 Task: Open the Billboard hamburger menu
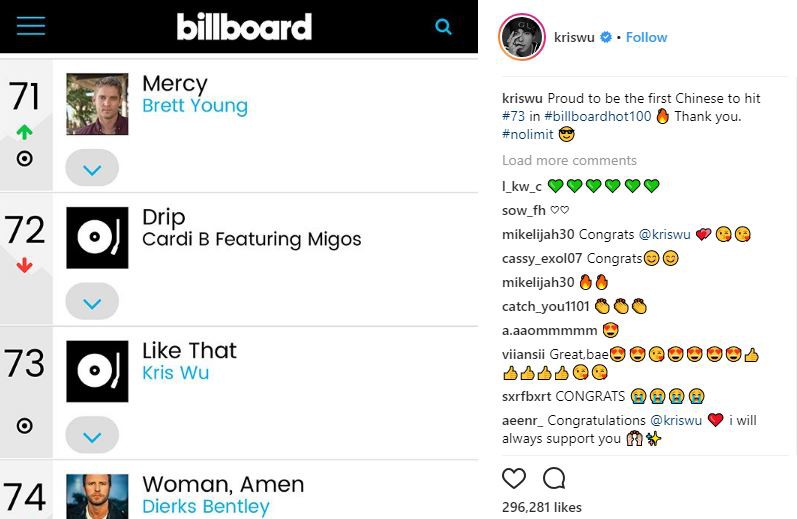[x=31, y=26]
